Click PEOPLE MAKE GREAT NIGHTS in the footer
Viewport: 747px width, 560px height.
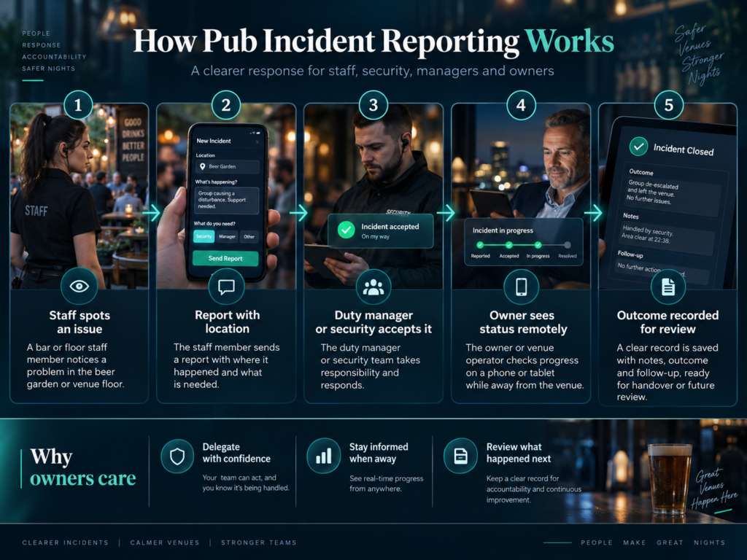tap(653, 542)
